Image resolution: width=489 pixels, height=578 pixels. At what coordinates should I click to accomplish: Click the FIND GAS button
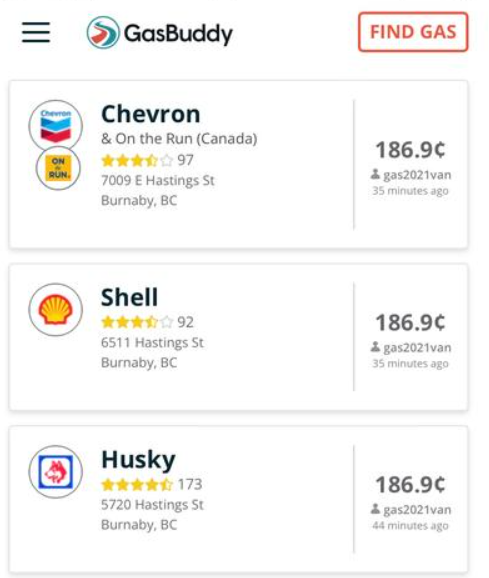coord(413,32)
